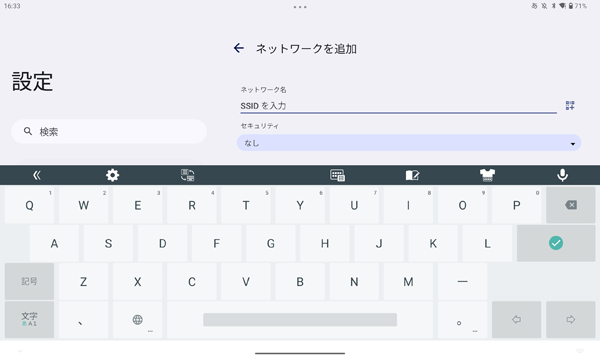
Task: Tap the G key
Action: [271, 243]
